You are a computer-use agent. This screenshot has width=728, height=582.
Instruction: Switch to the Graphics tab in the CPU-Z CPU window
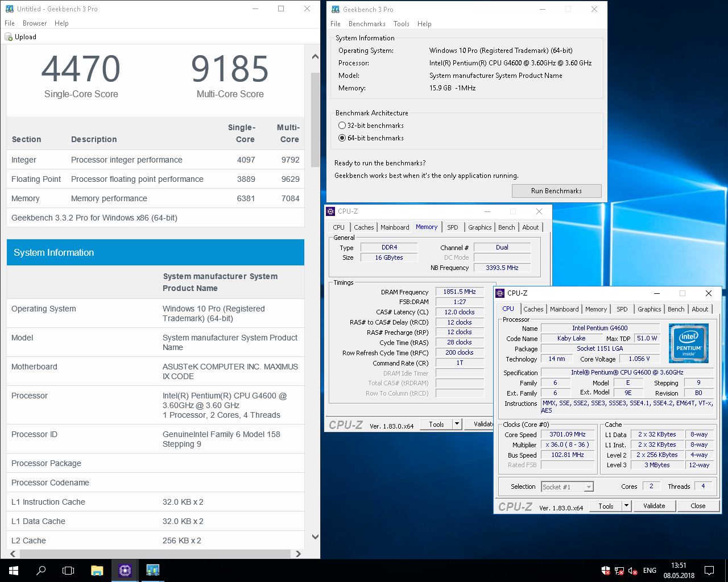(x=649, y=309)
